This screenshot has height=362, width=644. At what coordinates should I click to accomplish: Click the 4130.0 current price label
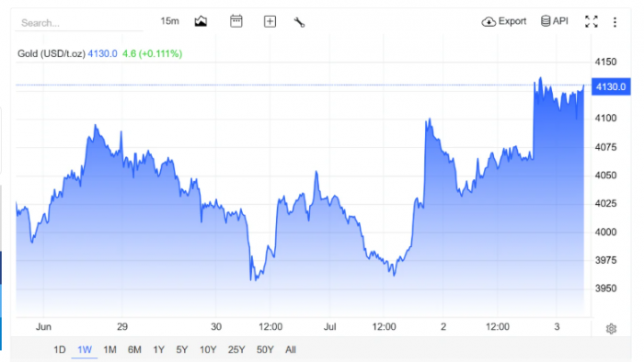coord(611,86)
